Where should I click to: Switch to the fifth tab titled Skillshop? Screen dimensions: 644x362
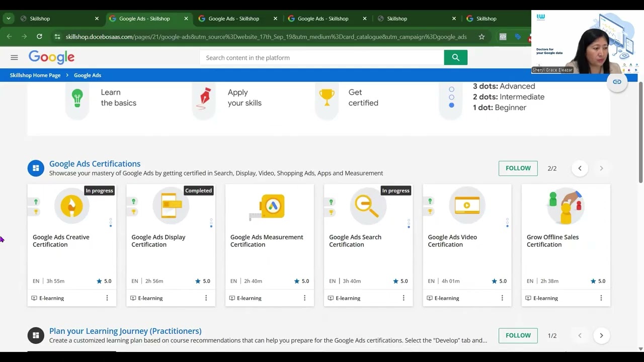pos(417,19)
